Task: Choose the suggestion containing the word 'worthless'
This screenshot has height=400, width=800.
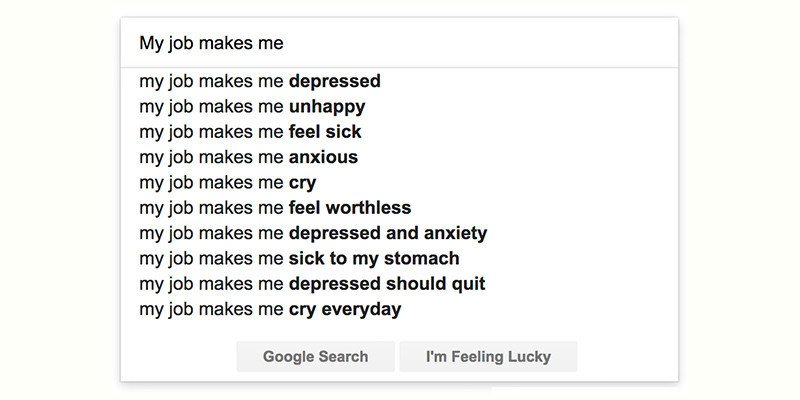Action: coord(275,208)
